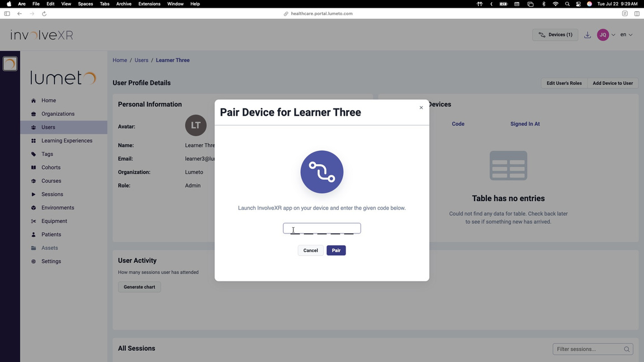Open the Apple menu
The image size is (644, 362).
point(9,4)
